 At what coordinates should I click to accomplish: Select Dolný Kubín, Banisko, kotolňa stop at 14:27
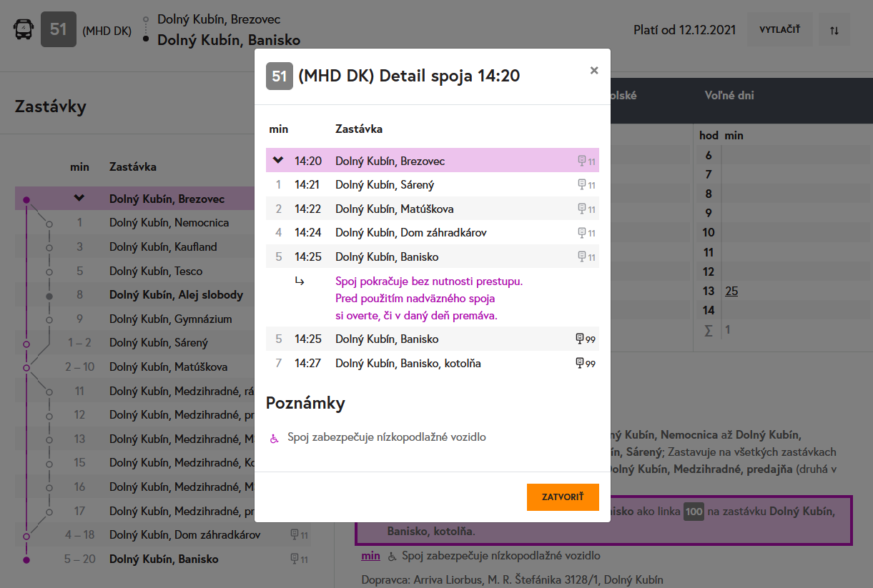pyautogui.click(x=408, y=364)
